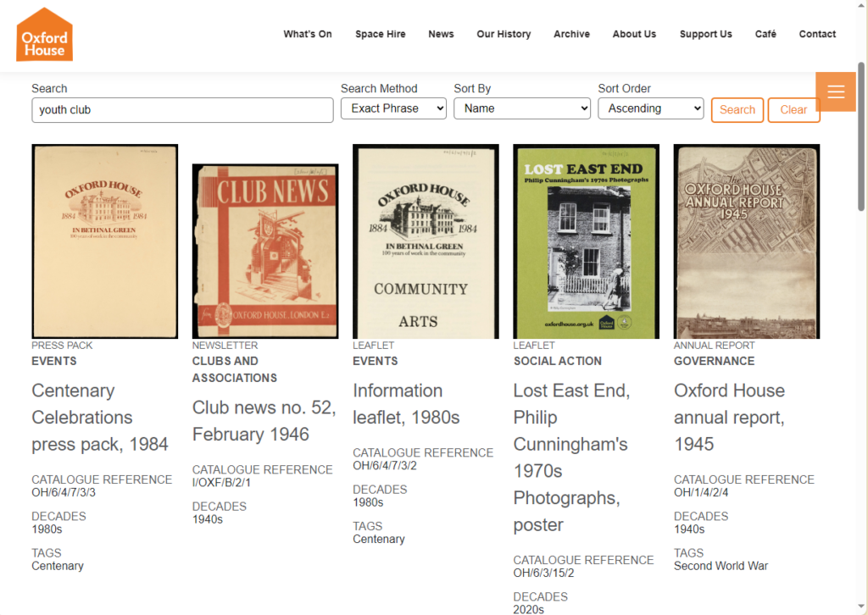Open Information leaflet, 1980s title
The width and height of the screenshot is (868, 615).
(x=406, y=404)
